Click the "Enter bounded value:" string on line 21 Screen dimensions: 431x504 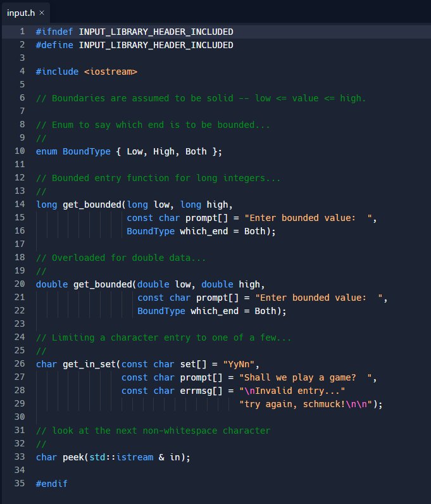point(319,298)
